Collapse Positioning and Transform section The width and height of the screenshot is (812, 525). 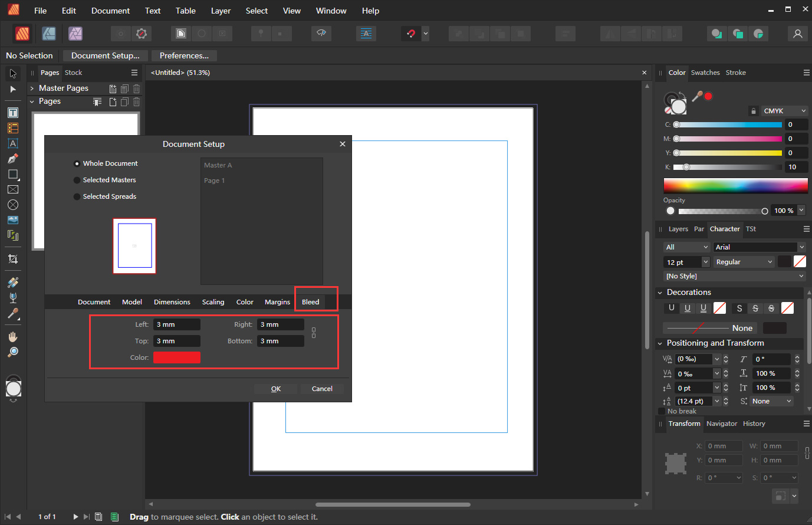click(660, 343)
